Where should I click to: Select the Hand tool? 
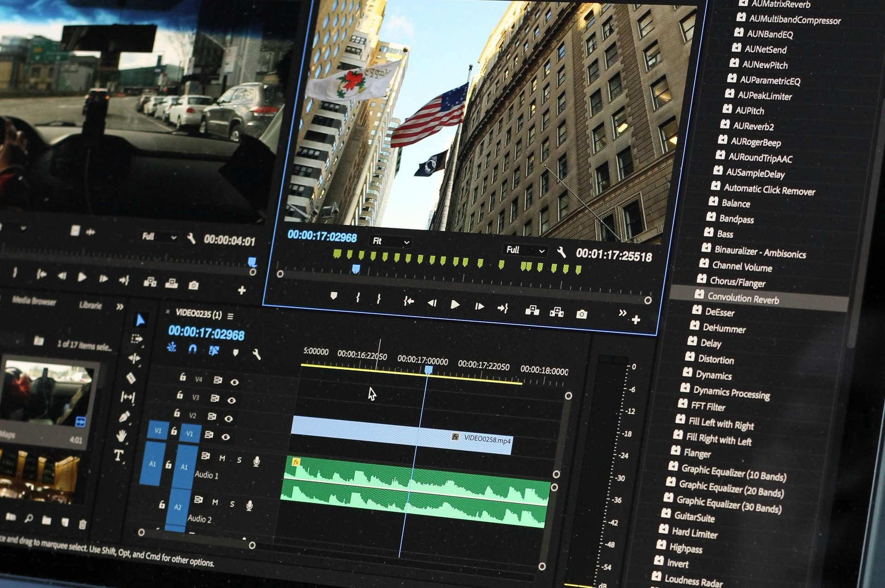121,435
